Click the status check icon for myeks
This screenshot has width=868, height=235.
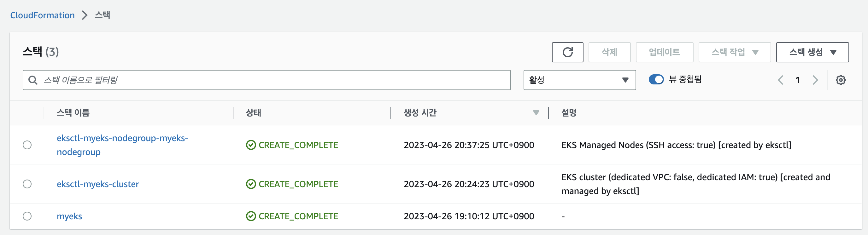tap(251, 216)
